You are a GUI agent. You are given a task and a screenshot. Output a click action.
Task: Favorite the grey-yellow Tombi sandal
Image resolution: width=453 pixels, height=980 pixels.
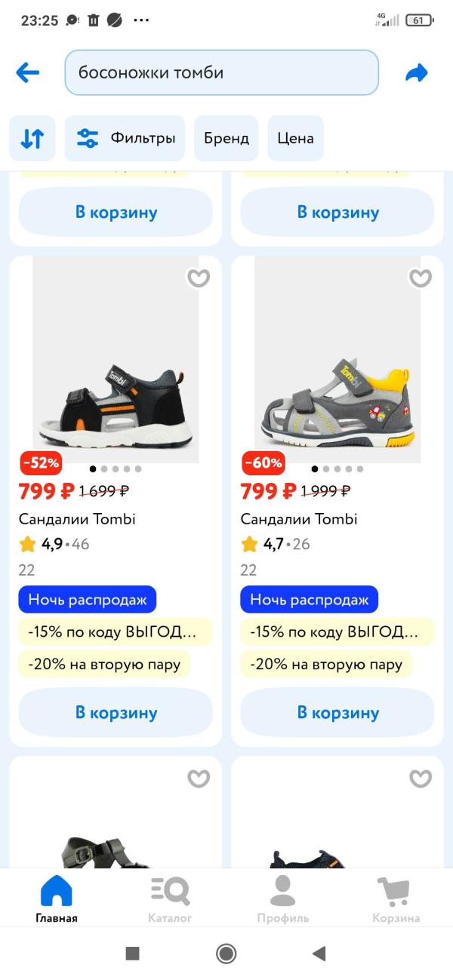tap(421, 278)
